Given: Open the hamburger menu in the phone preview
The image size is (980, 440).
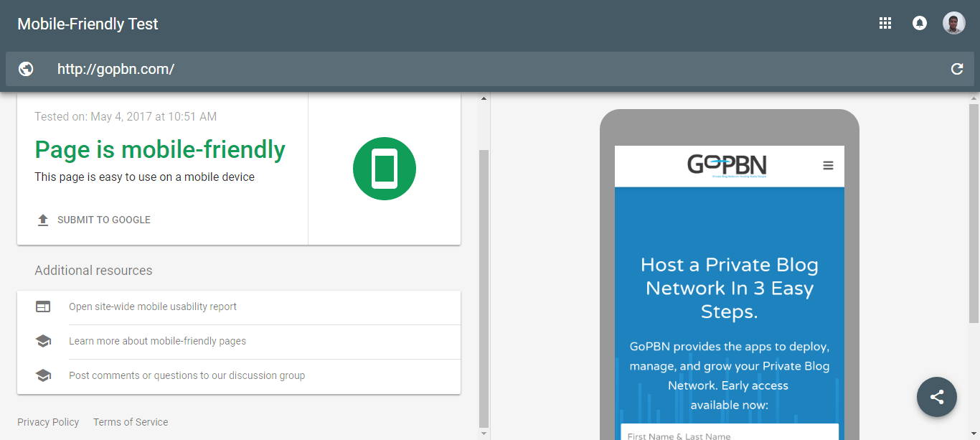Looking at the screenshot, I should pyautogui.click(x=828, y=166).
